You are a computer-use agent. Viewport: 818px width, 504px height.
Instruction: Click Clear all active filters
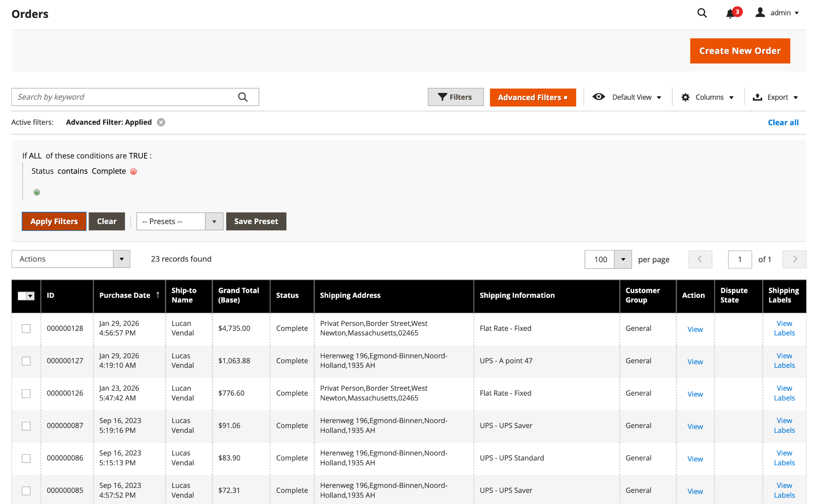(783, 123)
